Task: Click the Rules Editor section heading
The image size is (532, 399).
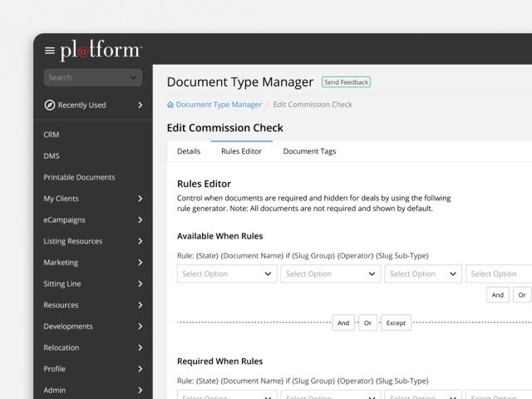Action: [x=204, y=184]
